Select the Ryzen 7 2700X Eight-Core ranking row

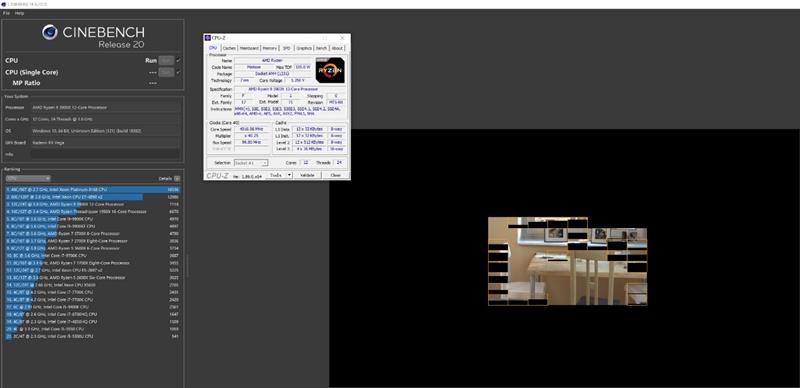coord(92,241)
